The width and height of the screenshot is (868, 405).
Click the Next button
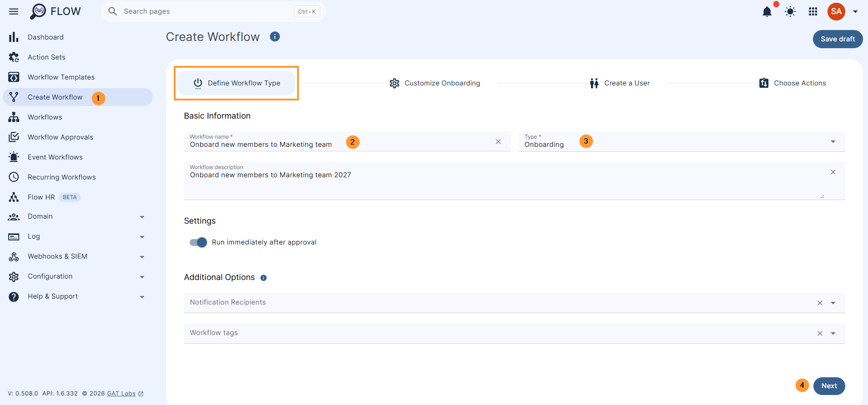829,386
